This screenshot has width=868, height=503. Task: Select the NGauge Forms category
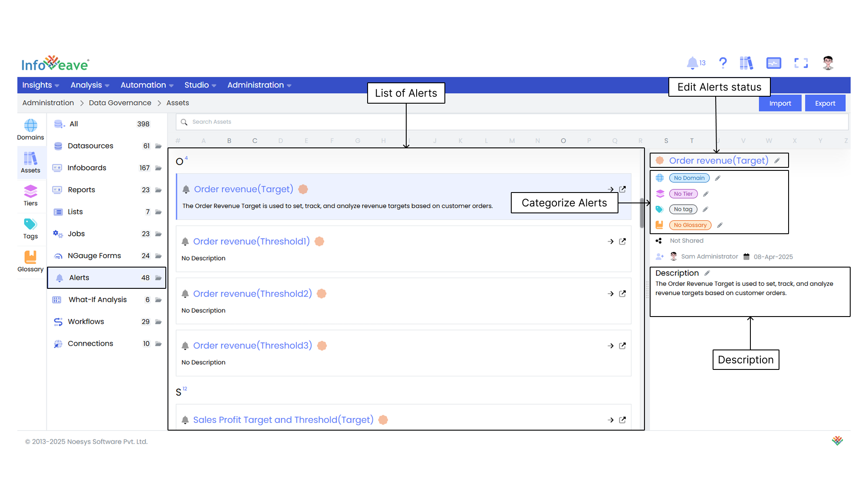[x=106, y=256]
